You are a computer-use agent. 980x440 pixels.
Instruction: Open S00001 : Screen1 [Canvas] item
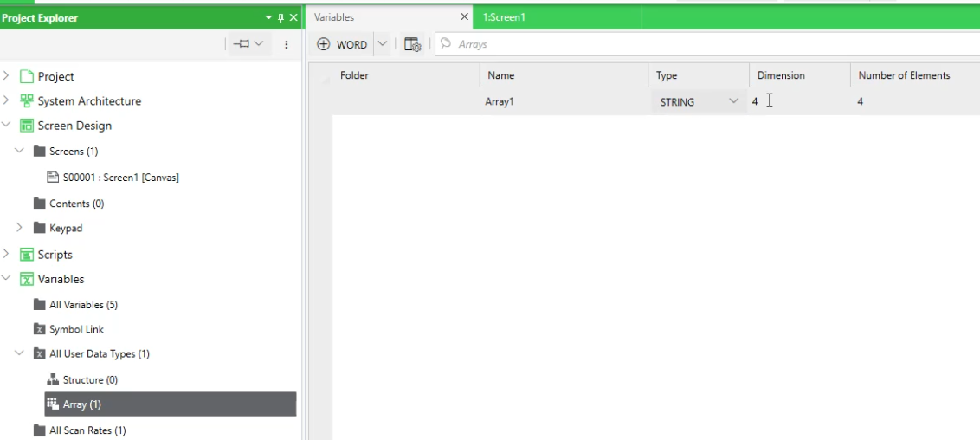(120, 178)
